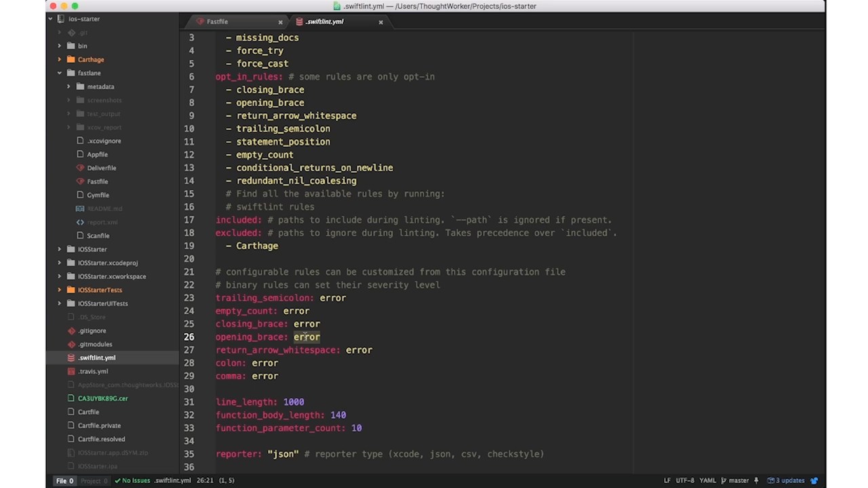The width and height of the screenshot is (868, 488).
Task: Click the green icon beside CA3UYBK89G.cer
Action: 71,399
